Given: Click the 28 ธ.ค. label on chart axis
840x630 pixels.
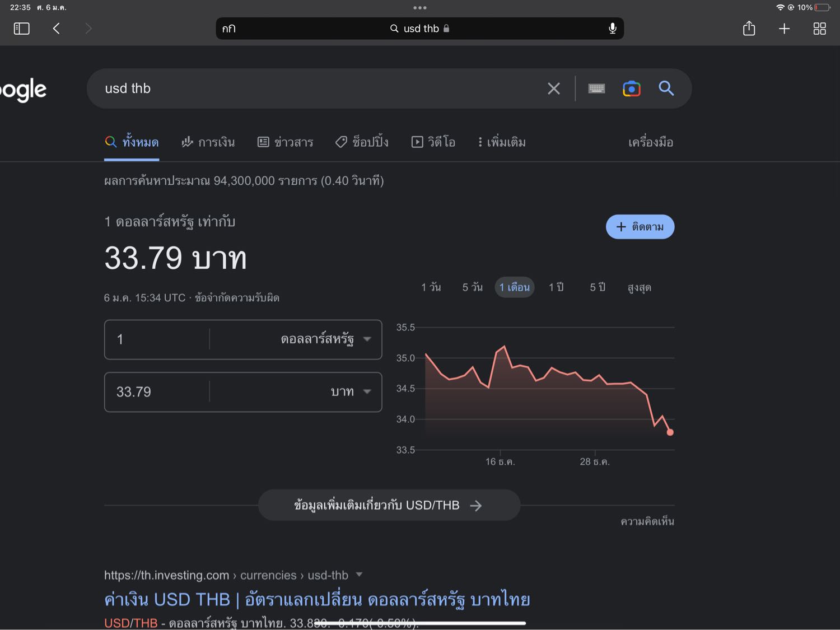Looking at the screenshot, I should click(595, 462).
